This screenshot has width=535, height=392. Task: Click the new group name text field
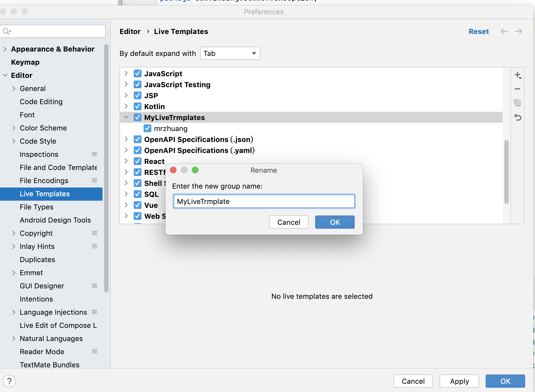click(x=264, y=201)
